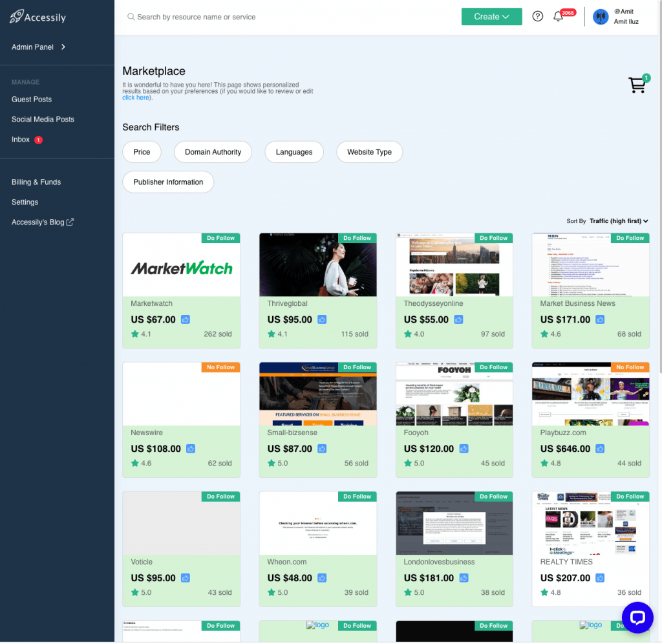Click the Inbox unread badge
662x644 pixels.
[x=38, y=140]
